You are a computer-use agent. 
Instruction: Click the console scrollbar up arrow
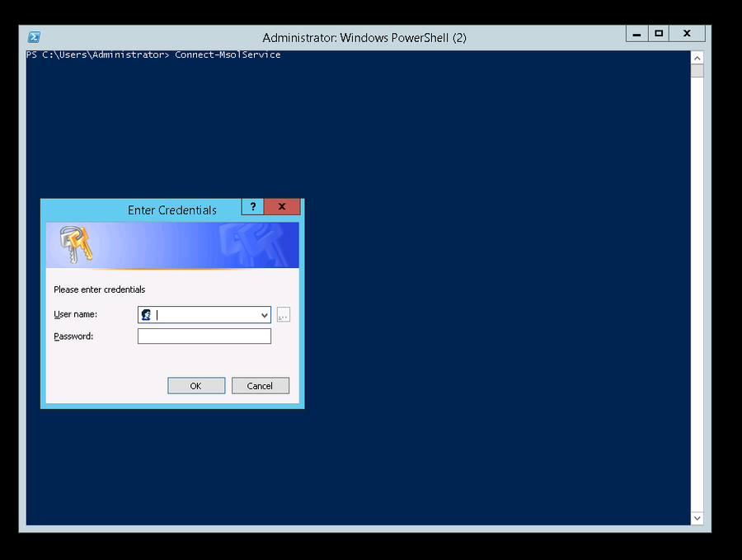[x=697, y=58]
